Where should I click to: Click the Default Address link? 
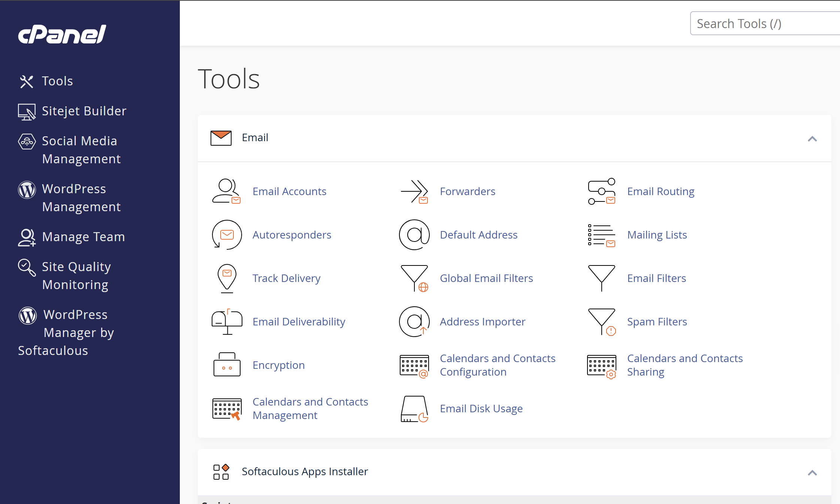tap(479, 235)
